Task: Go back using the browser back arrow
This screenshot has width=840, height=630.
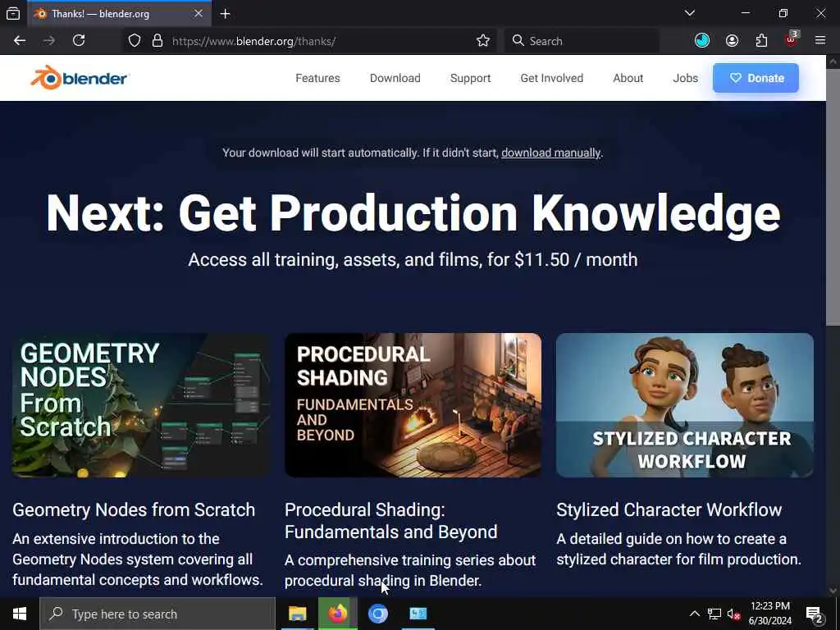Action: coord(20,41)
